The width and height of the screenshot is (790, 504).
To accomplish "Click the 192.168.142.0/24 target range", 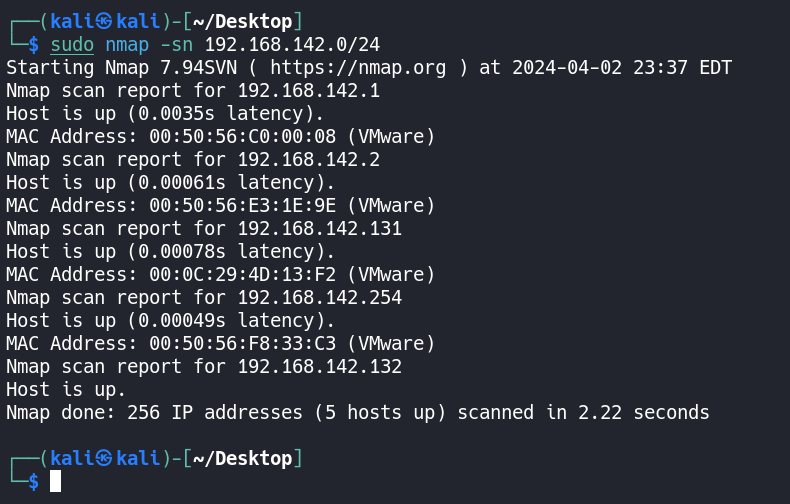I will point(292,44).
